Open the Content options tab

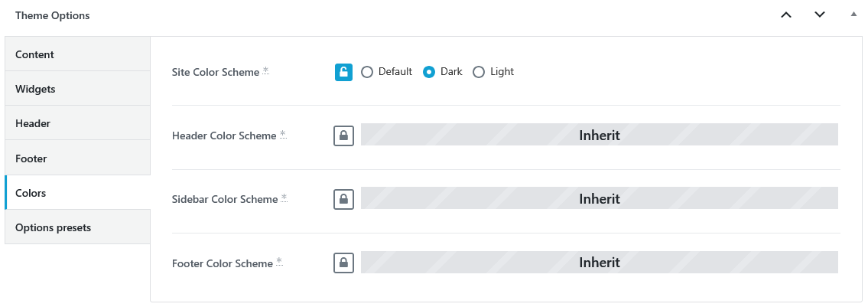click(x=77, y=54)
